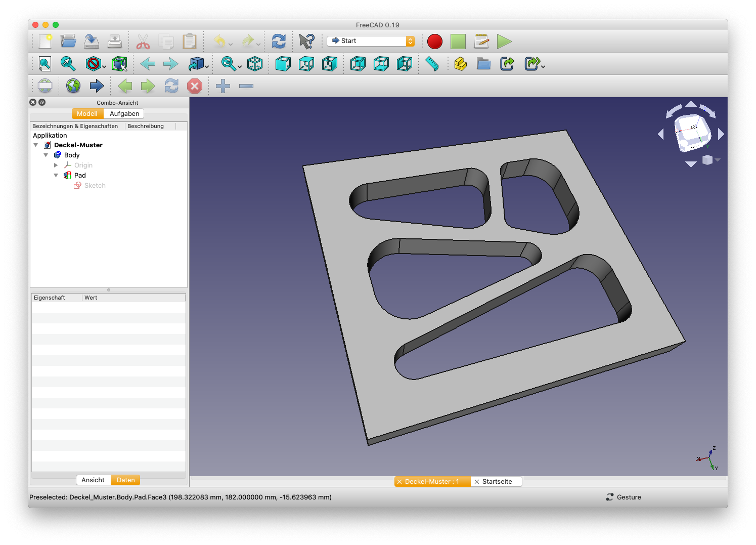756x545 pixels.
Task: Select the measure distance ruler tool
Action: [432, 64]
